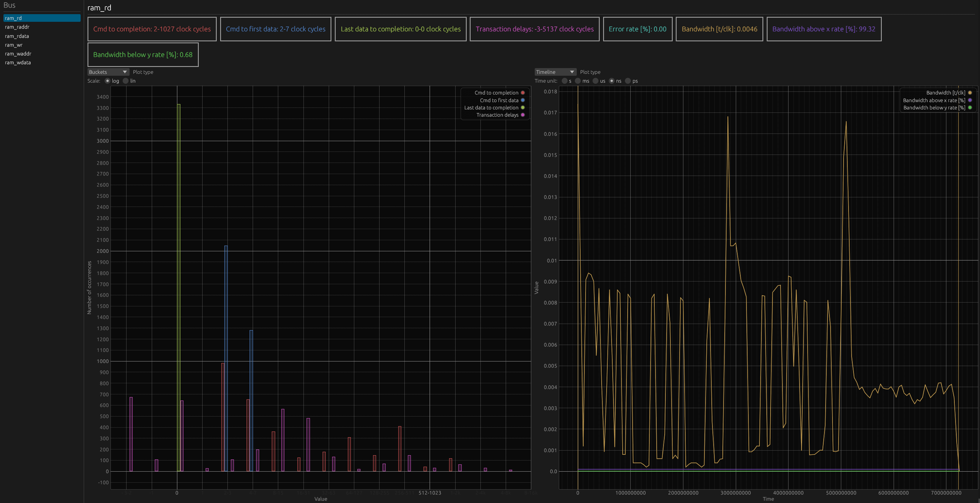This screenshot has width=980, height=503.
Task: Click the Error rate statistic box
Action: 637,29
